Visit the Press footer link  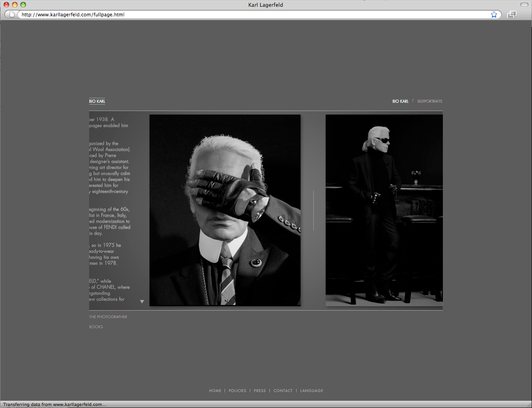260,391
